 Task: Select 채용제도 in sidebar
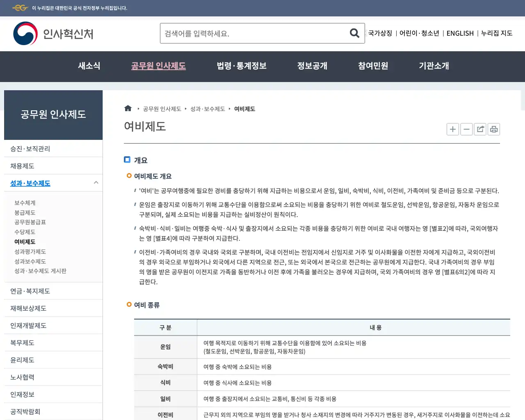(53, 166)
